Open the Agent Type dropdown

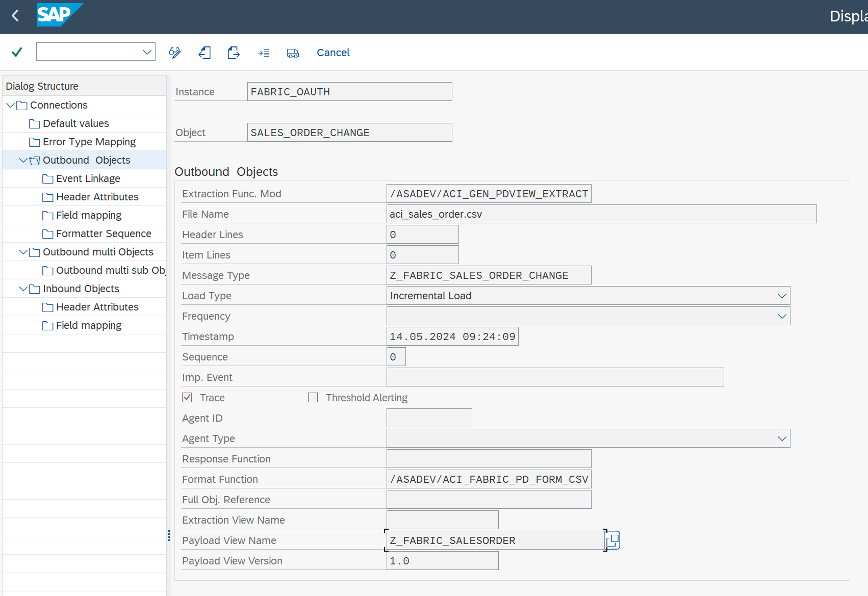(x=782, y=438)
